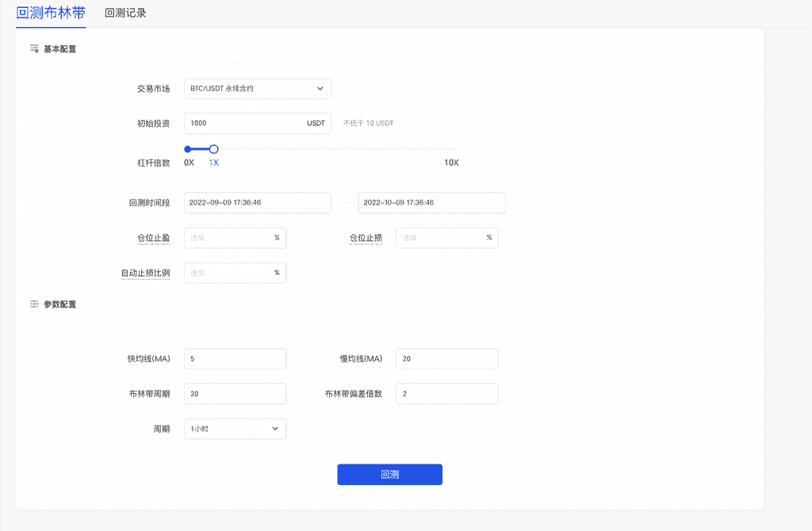812x531 pixels.
Task: Click the 基本配置 section icon
Action: pyautogui.click(x=34, y=49)
